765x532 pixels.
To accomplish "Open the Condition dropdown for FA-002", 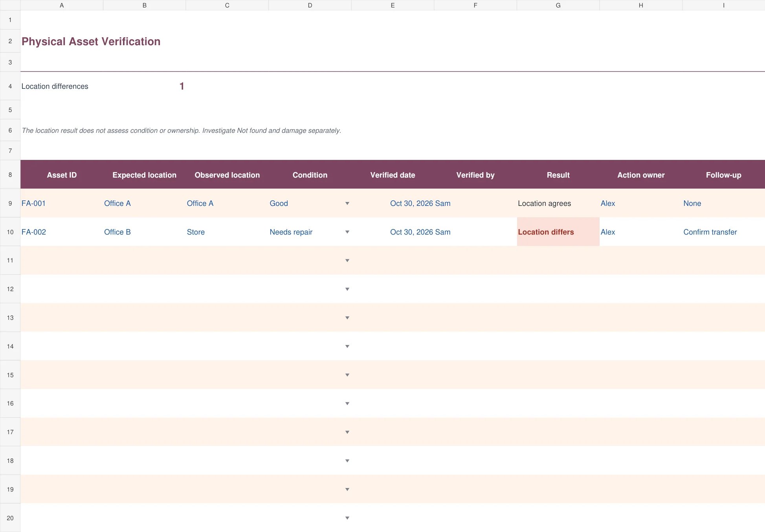I will 347,232.
